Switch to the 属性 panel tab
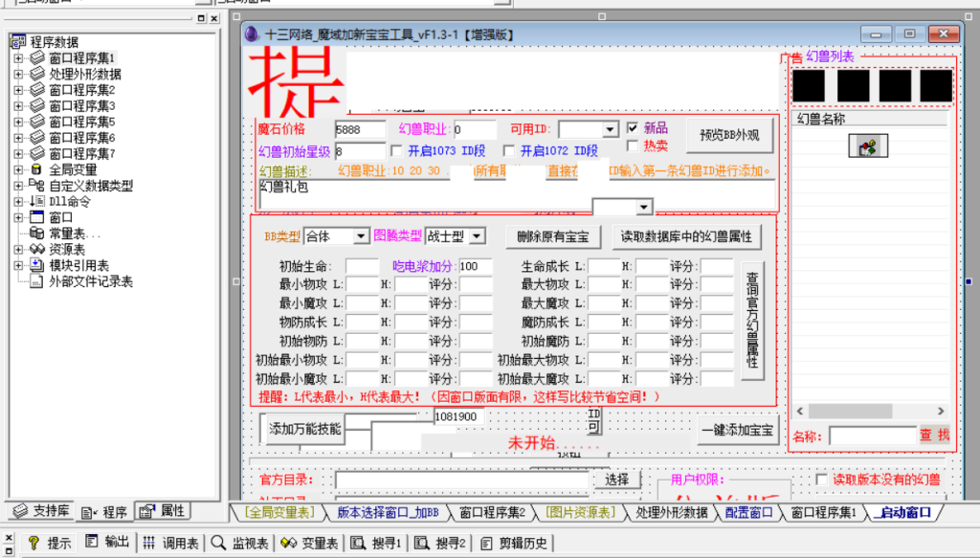Screen dimensions: 980x558 [x=163, y=511]
